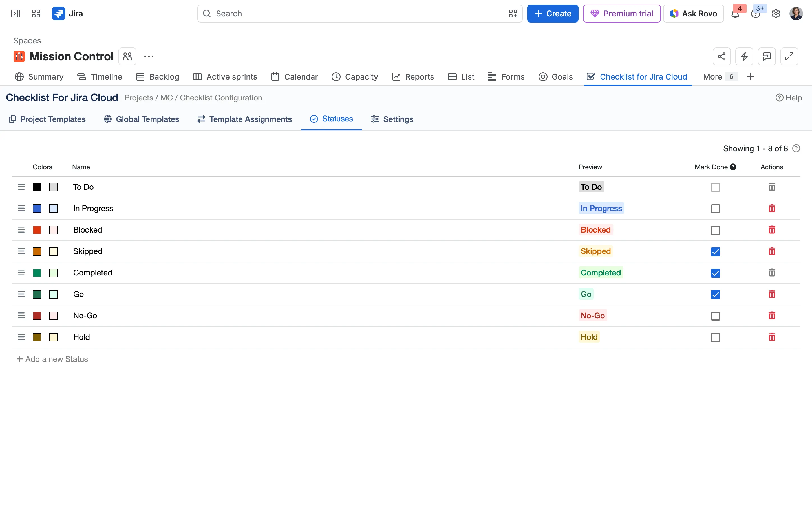The width and height of the screenshot is (812, 508).
Task: Switch to the Global Templates tab
Action: pos(141,119)
